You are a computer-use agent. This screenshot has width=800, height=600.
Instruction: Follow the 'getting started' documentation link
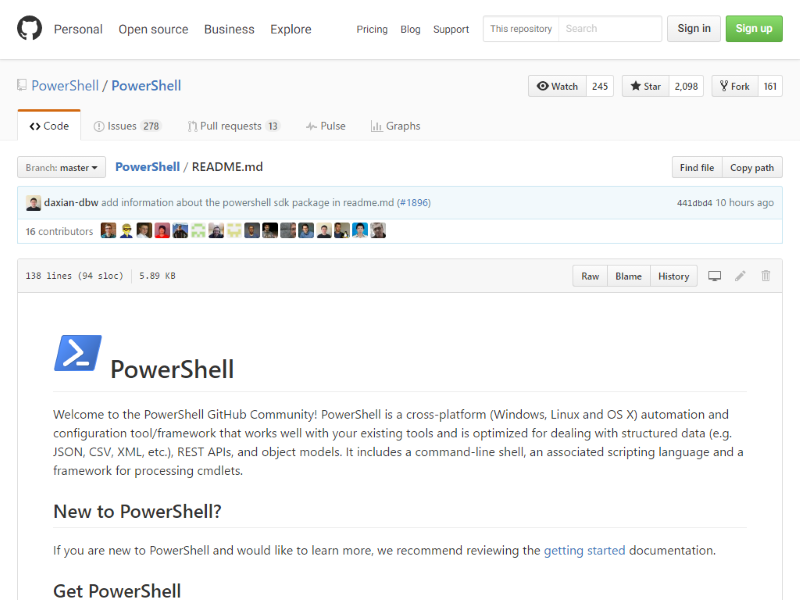click(584, 550)
